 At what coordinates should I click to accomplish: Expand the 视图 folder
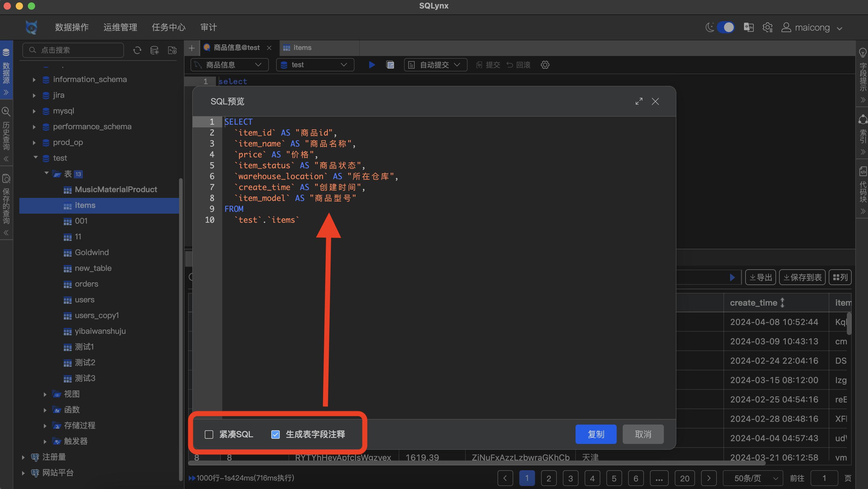45,394
